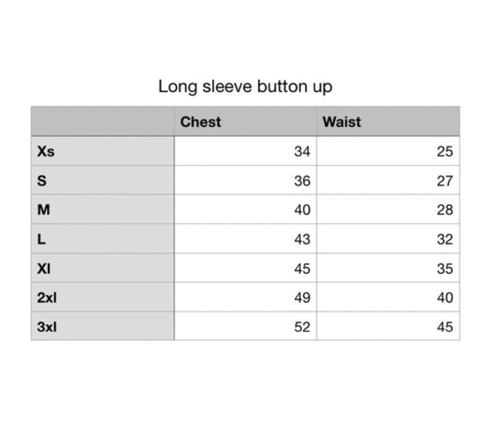Click the S waist value 27
The image size is (504, 429).
[x=445, y=181]
